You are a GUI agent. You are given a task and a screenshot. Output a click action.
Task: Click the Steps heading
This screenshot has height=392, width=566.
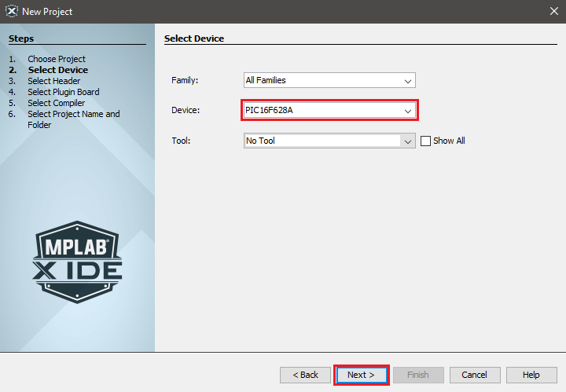(x=21, y=38)
